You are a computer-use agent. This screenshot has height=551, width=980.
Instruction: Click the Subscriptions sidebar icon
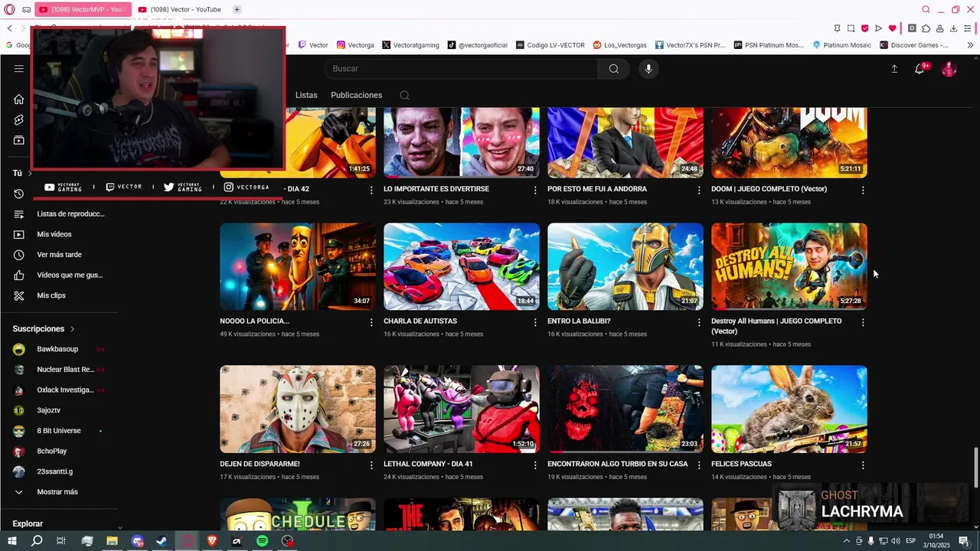point(18,141)
